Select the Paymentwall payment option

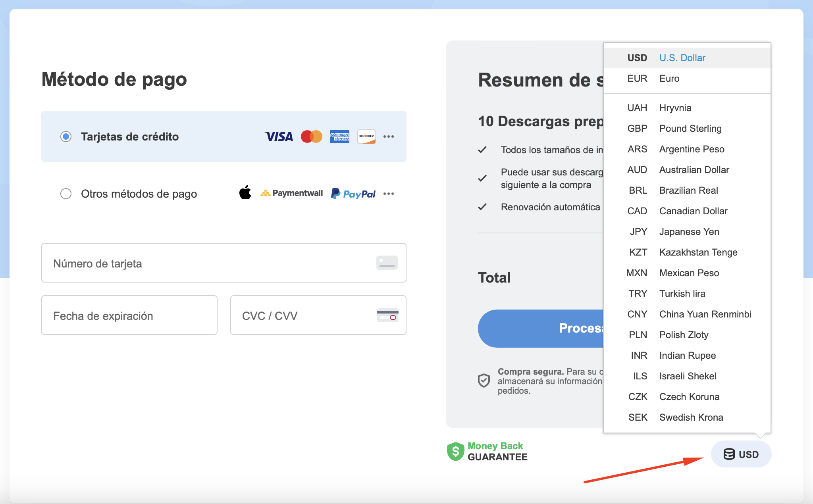pyautogui.click(x=292, y=193)
